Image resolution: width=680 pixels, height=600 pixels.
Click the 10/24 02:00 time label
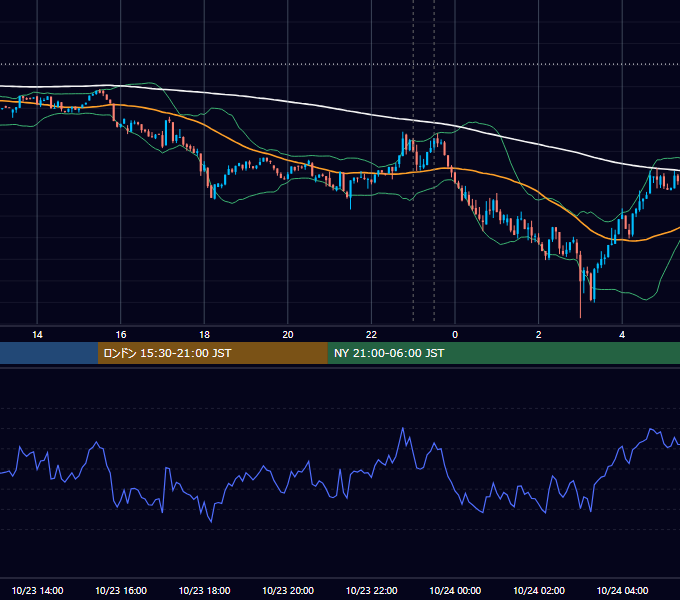point(539,590)
